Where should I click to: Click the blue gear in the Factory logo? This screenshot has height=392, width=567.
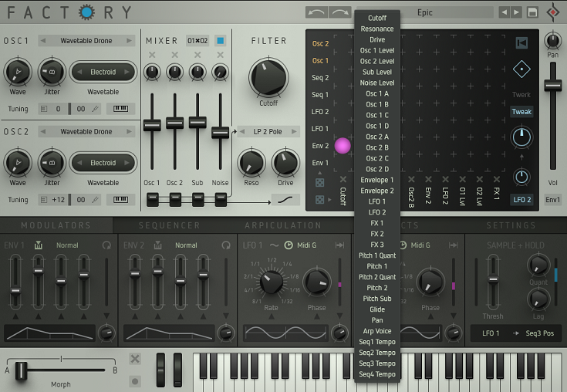pyautogui.click(x=86, y=12)
